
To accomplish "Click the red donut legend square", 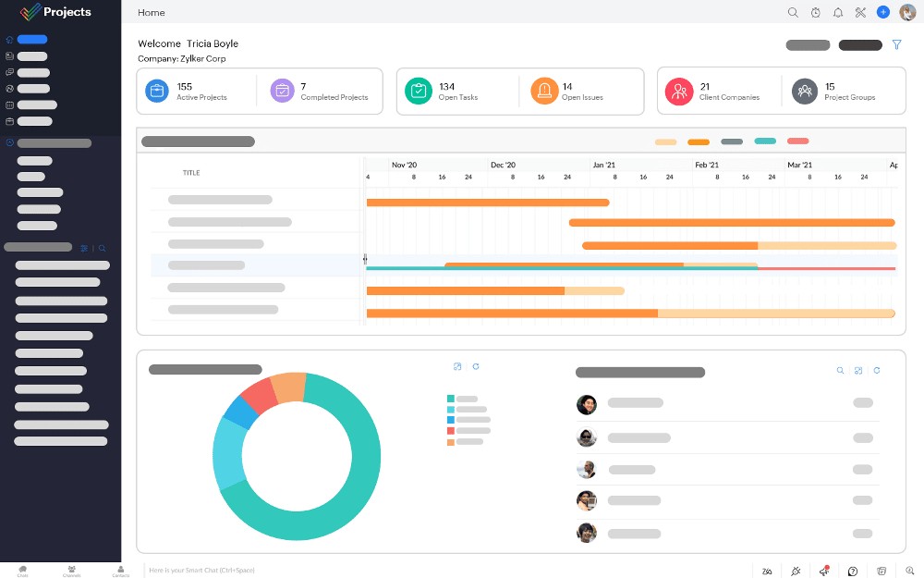I will tap(451, 431).
